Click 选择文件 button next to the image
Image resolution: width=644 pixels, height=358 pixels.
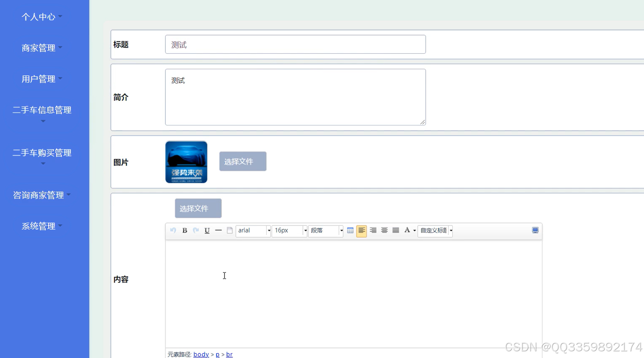tap(243, 161)
